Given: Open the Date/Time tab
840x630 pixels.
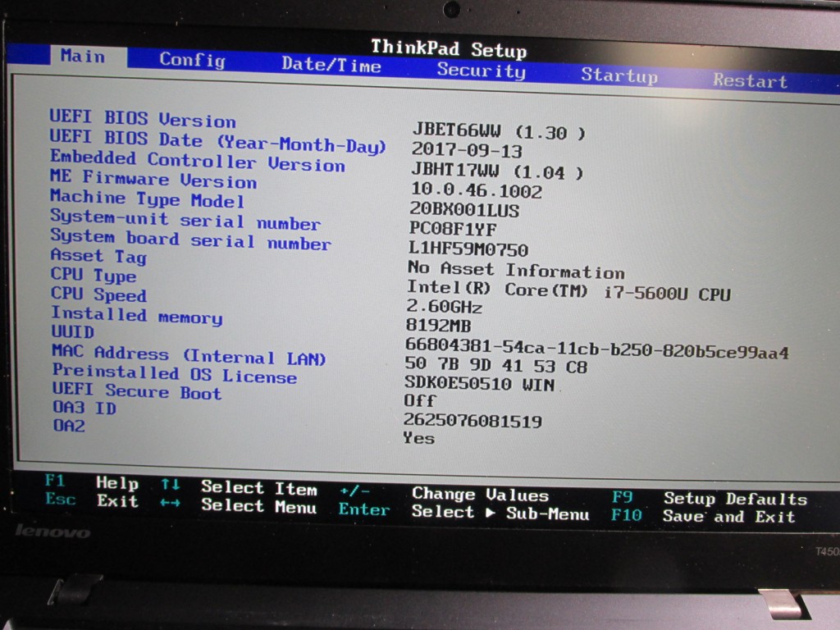Looking at the screenshot, I should click(331, 65).
